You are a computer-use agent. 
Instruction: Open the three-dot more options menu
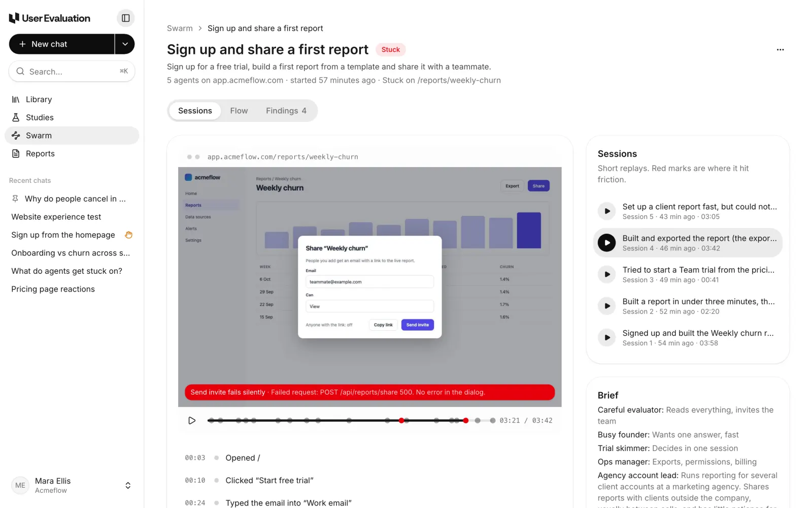(780, 50)
